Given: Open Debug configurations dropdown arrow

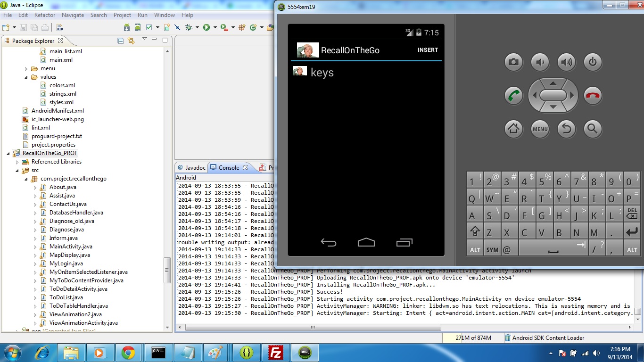Looking at the screenshot, I should point(197,27).
